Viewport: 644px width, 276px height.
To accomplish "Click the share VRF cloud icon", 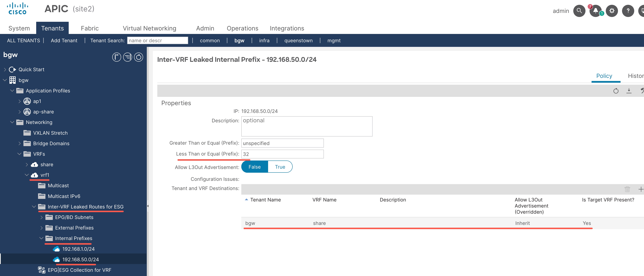I will 34,164.
